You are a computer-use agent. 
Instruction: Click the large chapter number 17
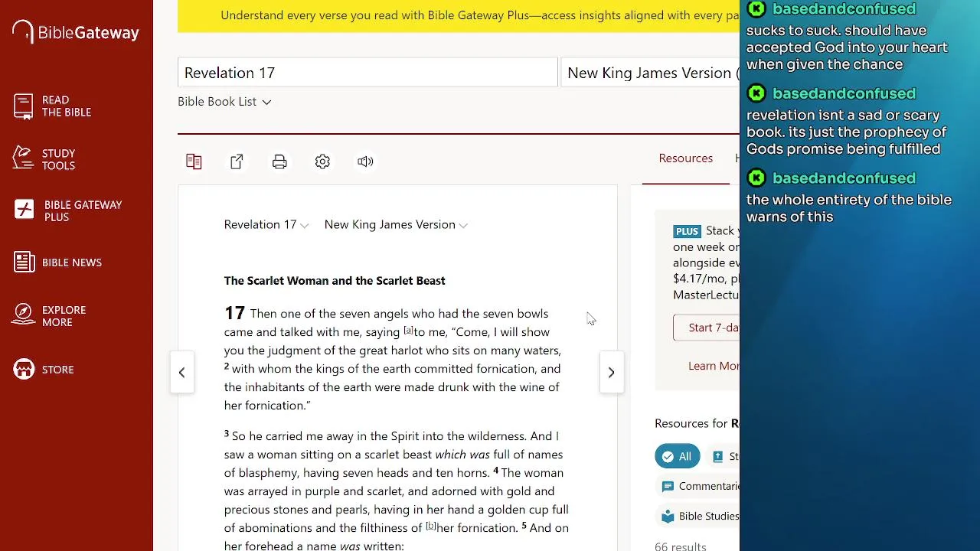coord(234,313)
